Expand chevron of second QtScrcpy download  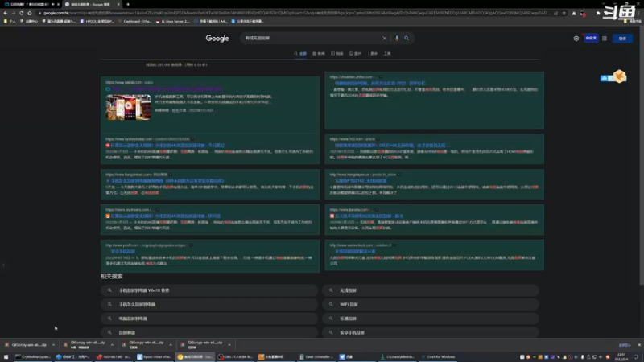coord(112,345)
